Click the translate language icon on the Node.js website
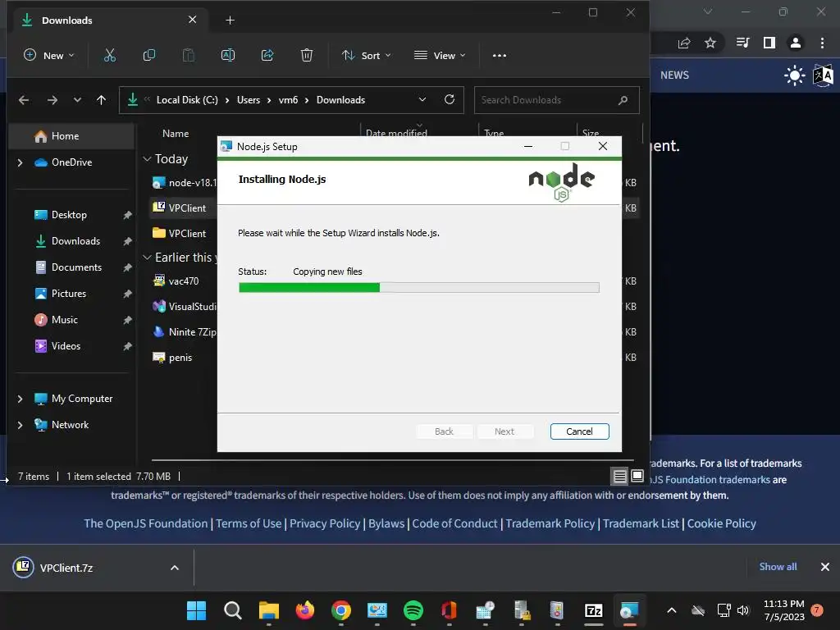The image size is (840, 630). pos(823,75)
